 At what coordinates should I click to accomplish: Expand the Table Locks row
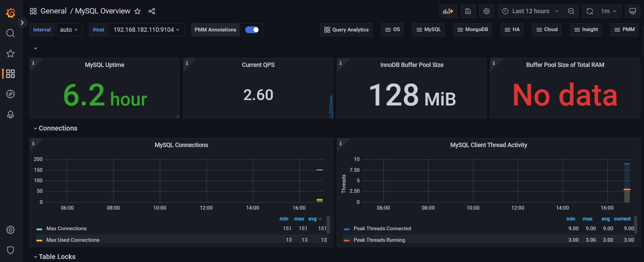coord(54,257)
